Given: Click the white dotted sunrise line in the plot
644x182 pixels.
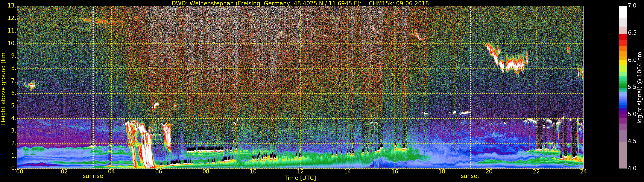Looking at the screenshot, I should (93, 87).
